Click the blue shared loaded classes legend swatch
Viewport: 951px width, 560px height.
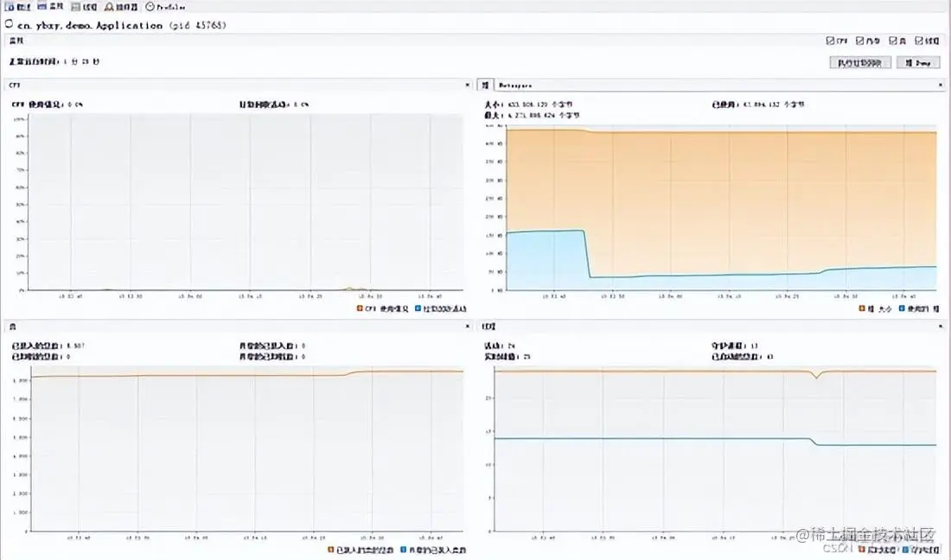[404, 550]
